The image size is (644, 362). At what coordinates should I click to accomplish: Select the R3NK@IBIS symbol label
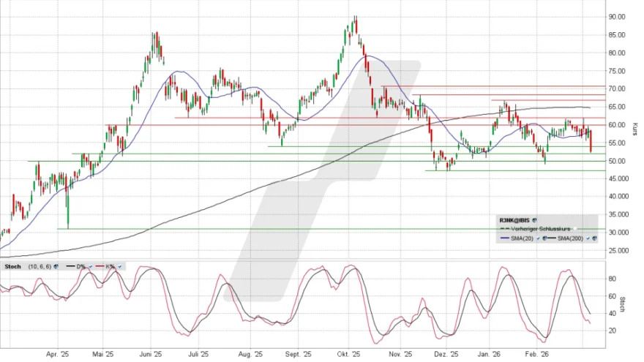click(x=515, y=219)
